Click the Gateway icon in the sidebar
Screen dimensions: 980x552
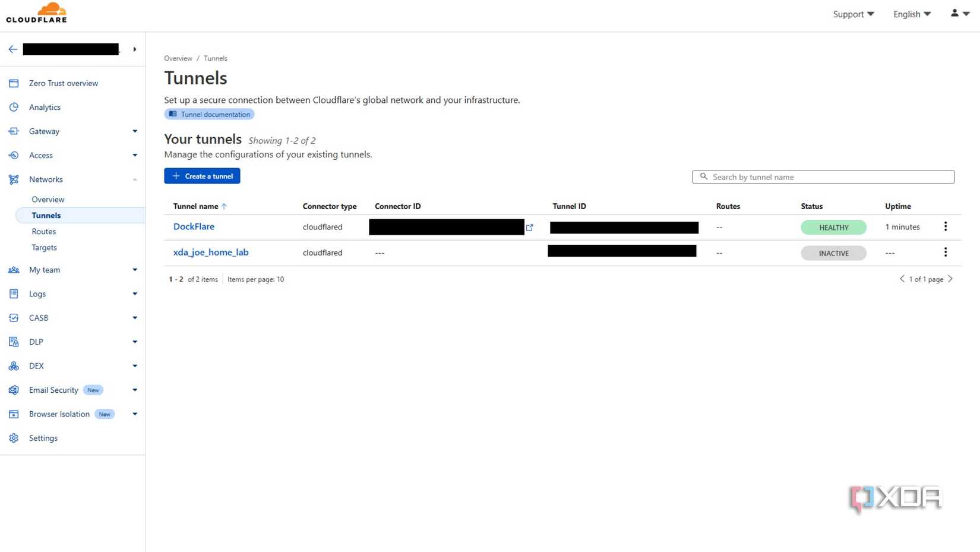click(14, 131)
